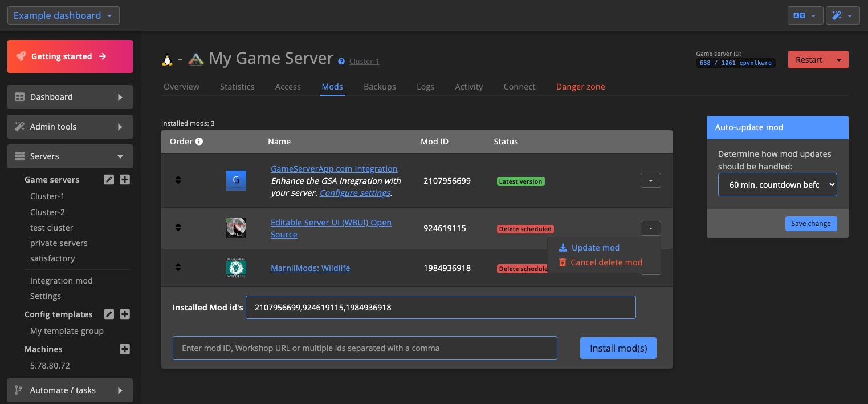Add a new game server with plus icon
868x404 pixels.
pos(125,179)
